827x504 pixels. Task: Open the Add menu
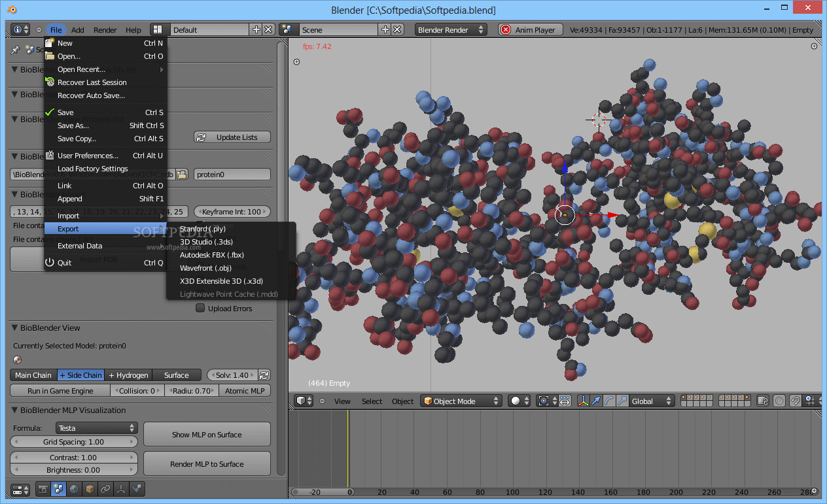coord(78,30)
